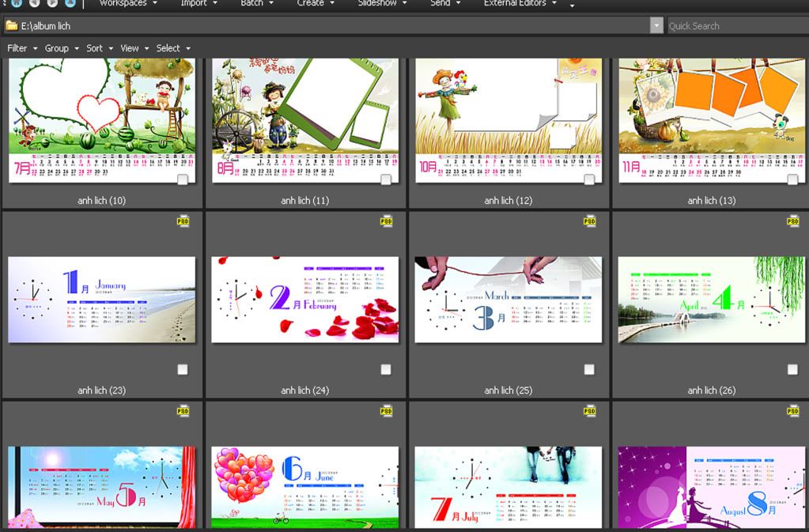The width and height of the screenshot is (809, 532).
Task: Click folder icon beside E:\album lich path
Action: 11,25
